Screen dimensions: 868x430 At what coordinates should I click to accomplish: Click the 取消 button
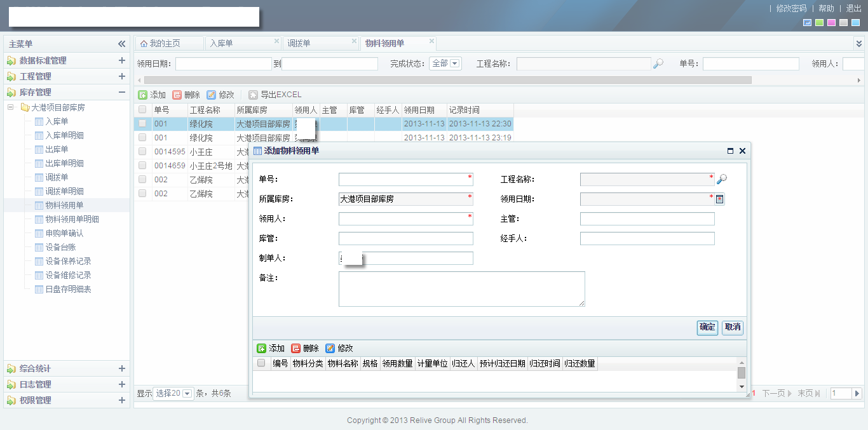(733, 327)
